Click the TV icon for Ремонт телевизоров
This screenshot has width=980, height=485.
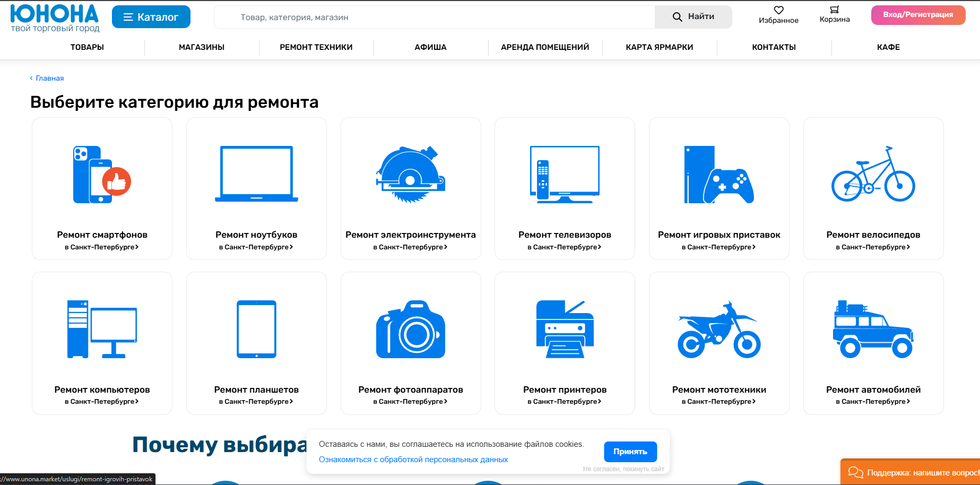pyautogui.click(x=564, y=174)
